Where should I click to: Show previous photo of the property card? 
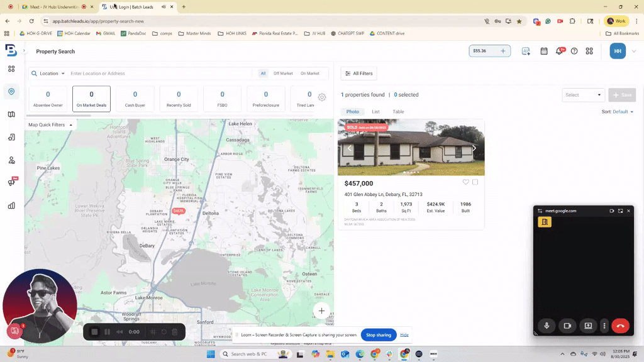(349, 148)
